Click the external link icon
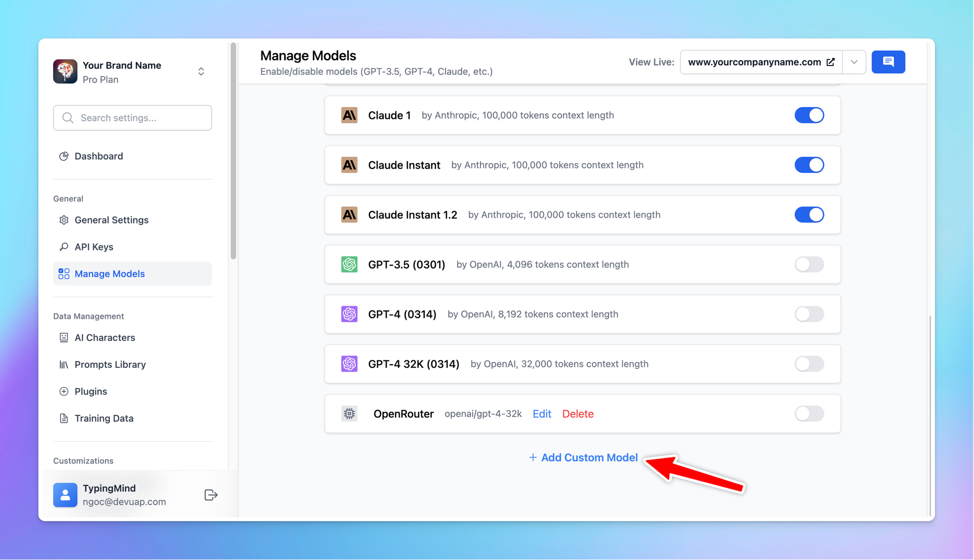The image size is (974, 560). click(x=830, y=62)
